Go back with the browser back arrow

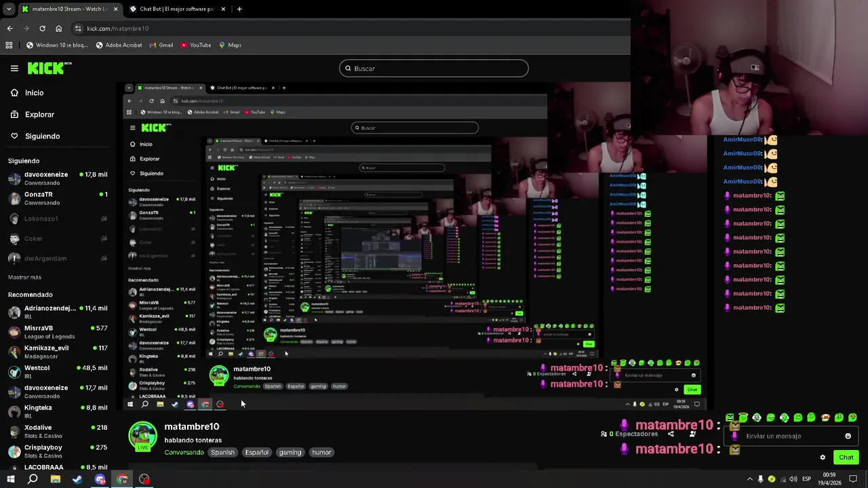click(9, 28)
